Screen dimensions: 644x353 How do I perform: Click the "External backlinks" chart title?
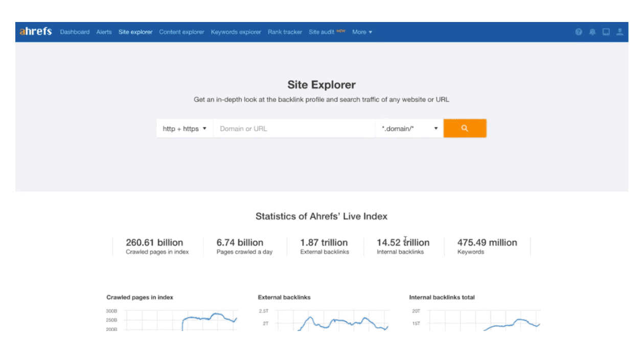pos(284,297)
